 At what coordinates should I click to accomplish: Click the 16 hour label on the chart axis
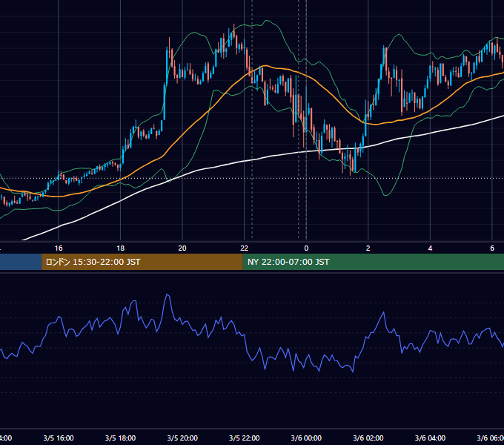click(x=59, y=248)
